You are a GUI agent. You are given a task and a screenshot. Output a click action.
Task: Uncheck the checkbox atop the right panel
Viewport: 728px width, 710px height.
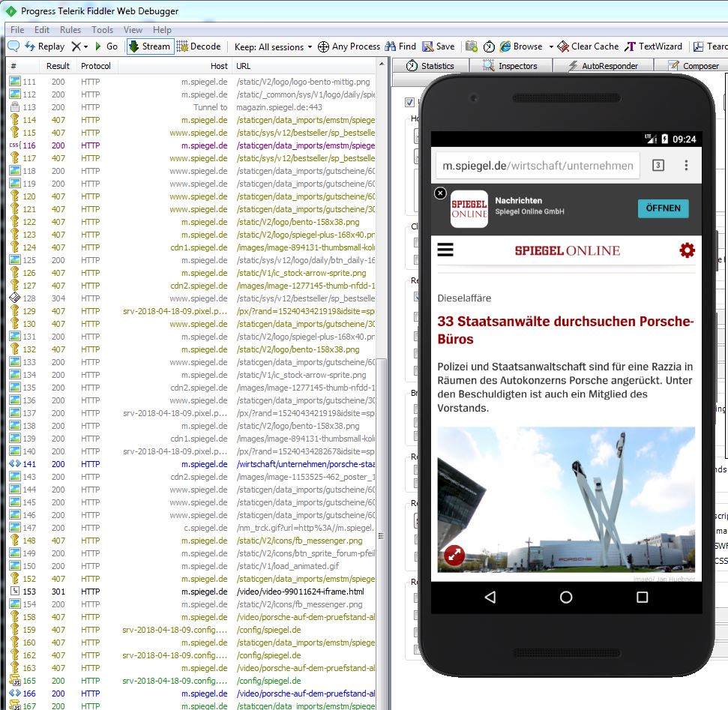(409, 103)
